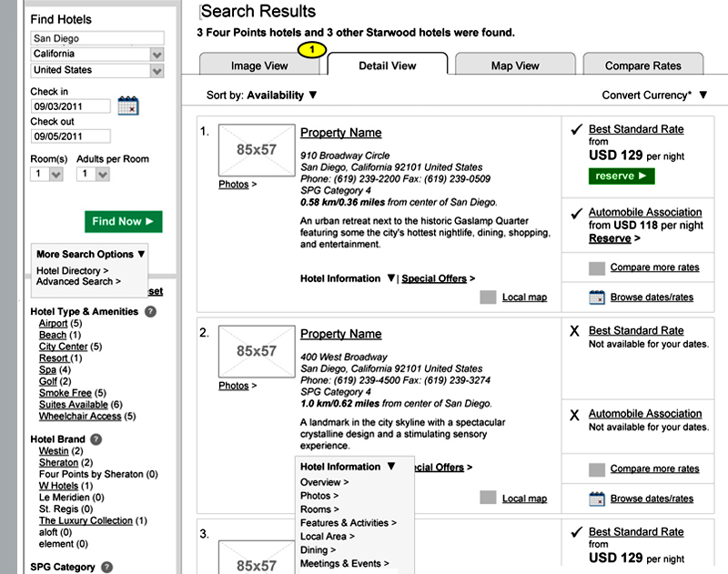The image size is (728, 574).
Task: Click help icon next to Hotel Type & Amenities
Action: [150, 311]
